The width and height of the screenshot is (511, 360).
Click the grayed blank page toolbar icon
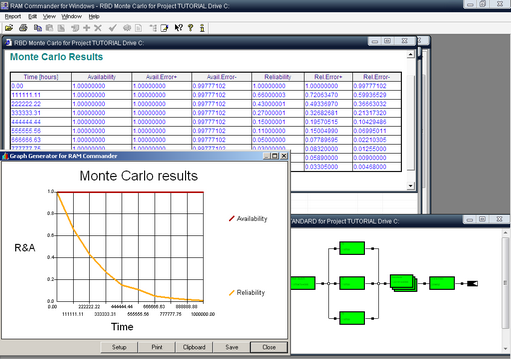(x=138, y=28)
